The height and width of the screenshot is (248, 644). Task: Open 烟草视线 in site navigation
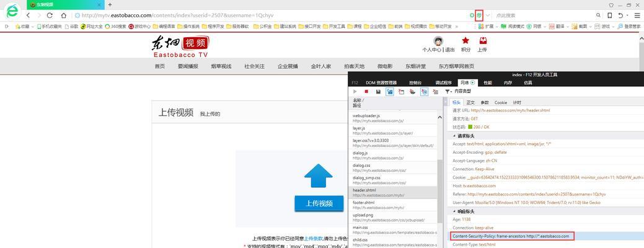pyautogui.click(x=221, y=66)
